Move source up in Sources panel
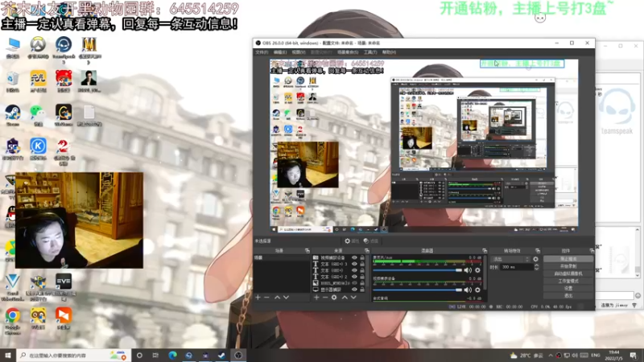 tap(345, 297)
